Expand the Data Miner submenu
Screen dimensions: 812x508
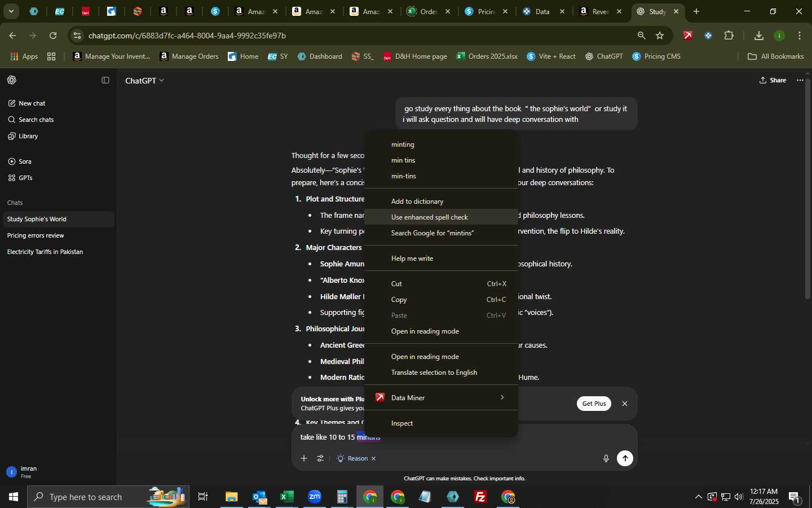[x=441, y=398]
